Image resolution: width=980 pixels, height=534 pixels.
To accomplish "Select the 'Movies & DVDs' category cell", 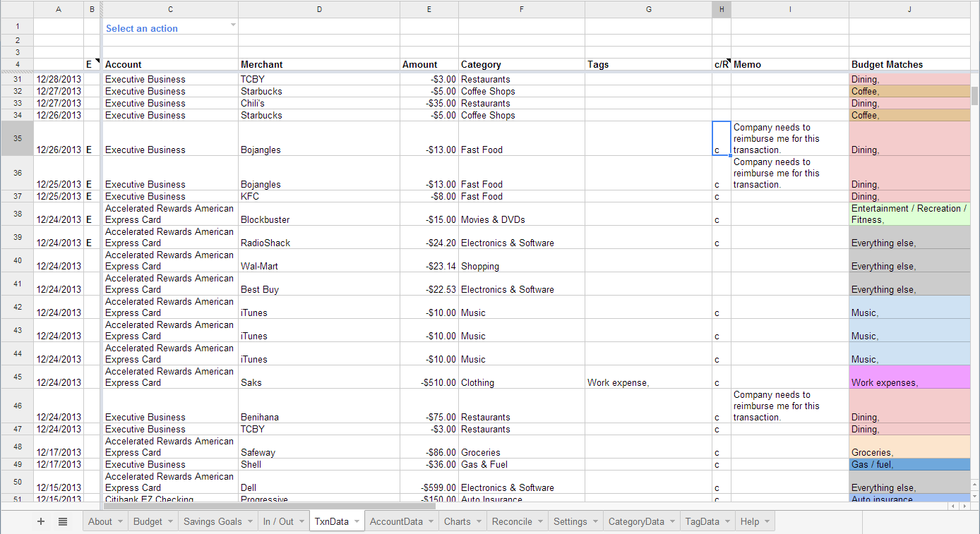I will (522, 214).
